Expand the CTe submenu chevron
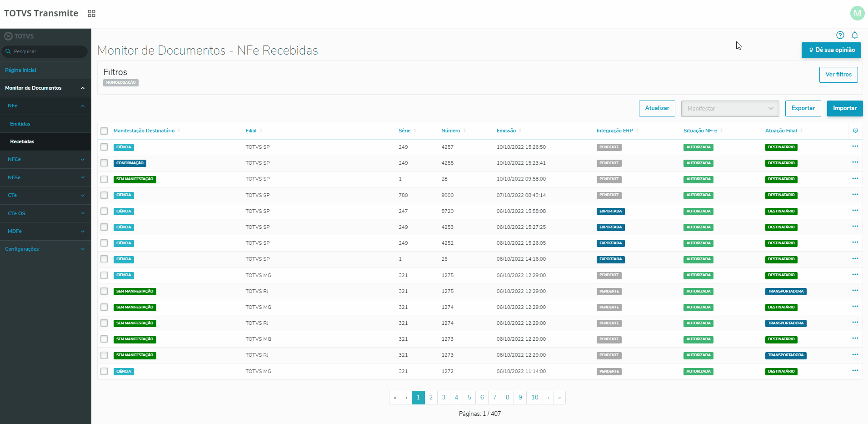The image size is (868, 424). (83, 196)
